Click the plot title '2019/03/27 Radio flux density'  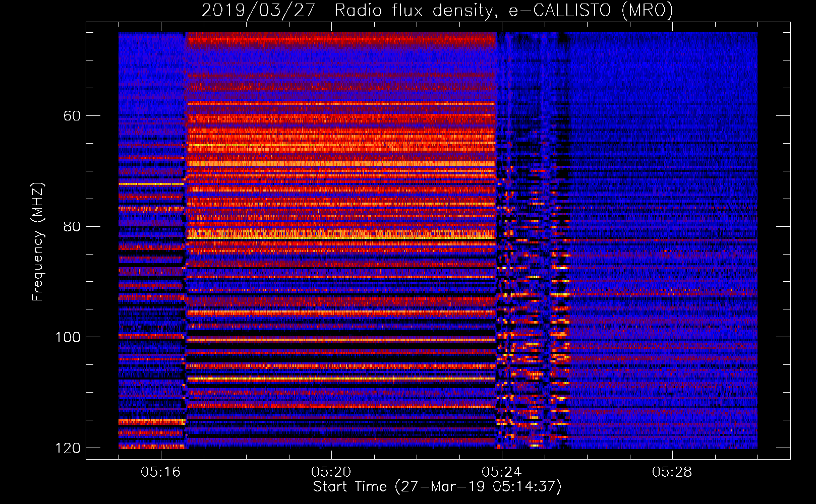click(x=437, y=11)
